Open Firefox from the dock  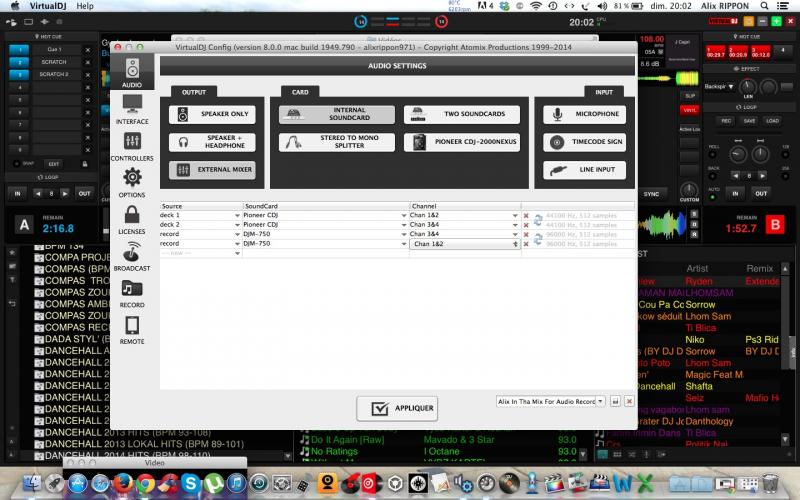122,482
